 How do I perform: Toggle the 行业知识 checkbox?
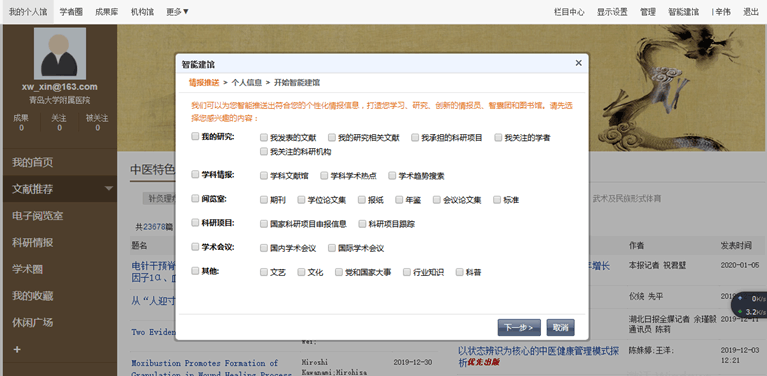point(406,272)
